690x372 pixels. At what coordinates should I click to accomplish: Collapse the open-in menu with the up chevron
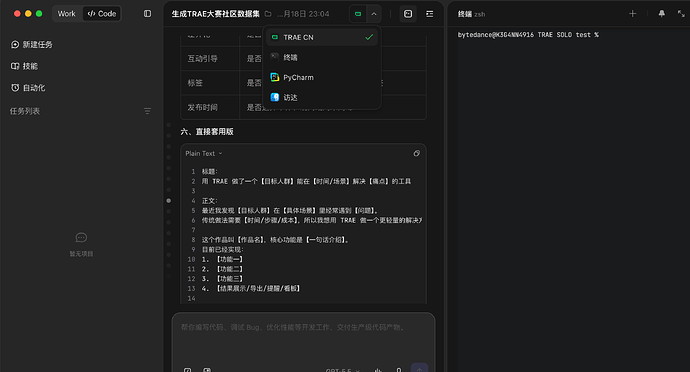pyautogui.click(x=374, y=14)
